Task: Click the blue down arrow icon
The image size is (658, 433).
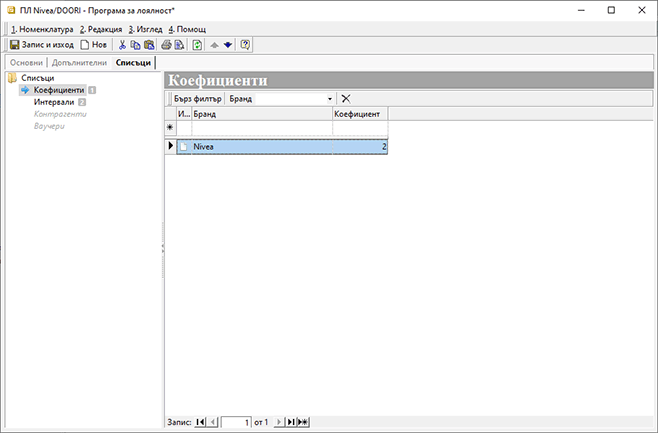Action: click(x=228, y=45)
